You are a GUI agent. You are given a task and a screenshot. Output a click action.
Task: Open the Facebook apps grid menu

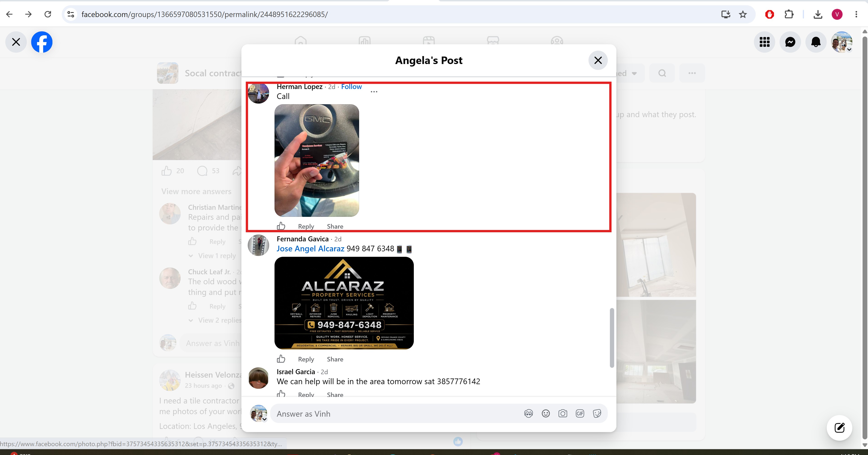[x=765, y=42]
